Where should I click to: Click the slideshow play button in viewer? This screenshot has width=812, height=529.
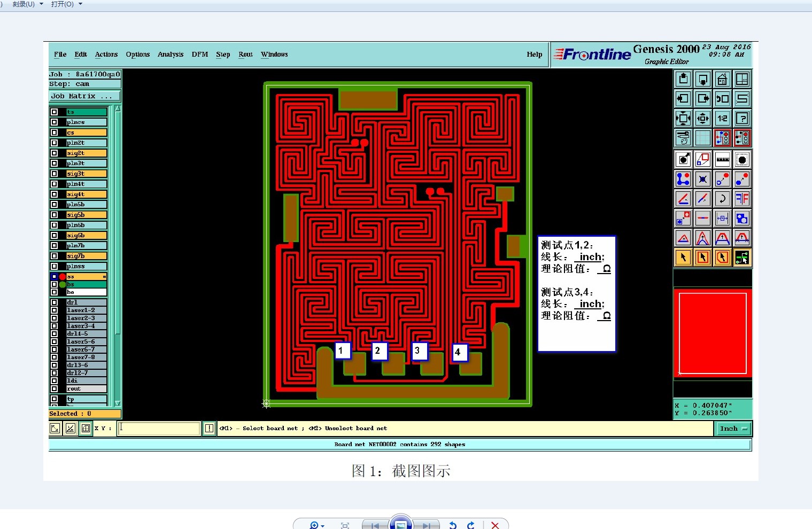401,523
